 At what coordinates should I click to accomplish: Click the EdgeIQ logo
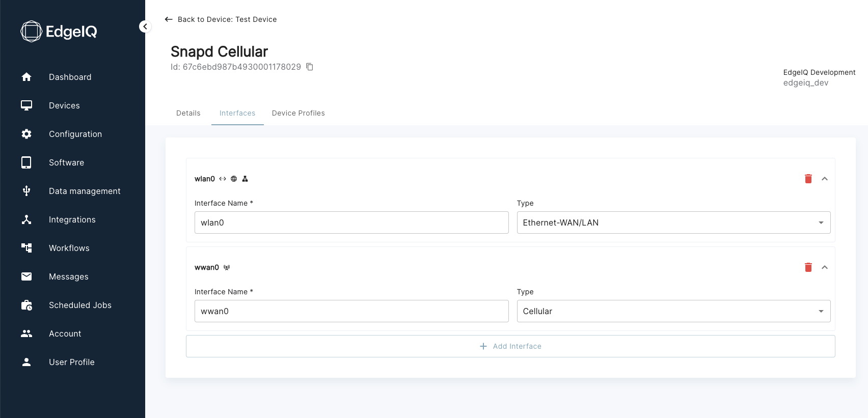(59, 31)
